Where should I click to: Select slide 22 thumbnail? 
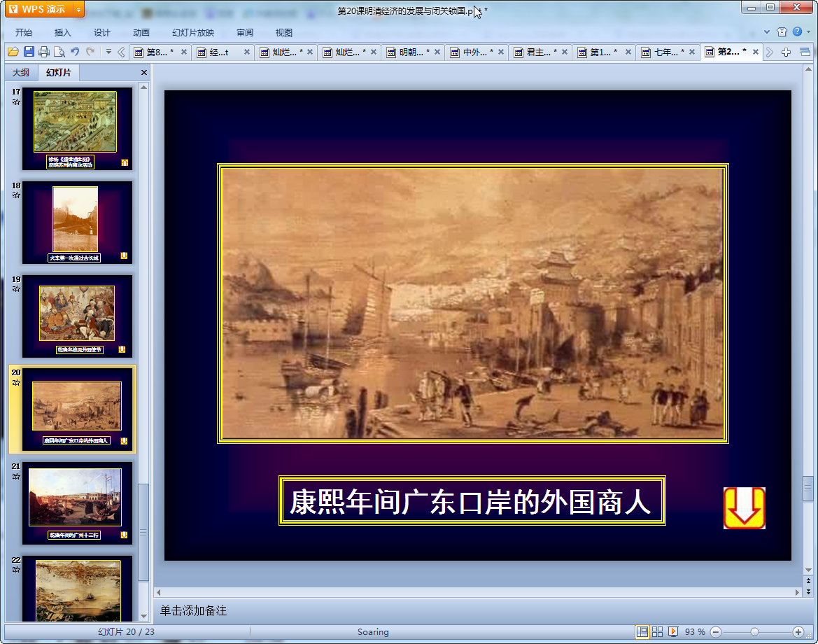point(77,589)
